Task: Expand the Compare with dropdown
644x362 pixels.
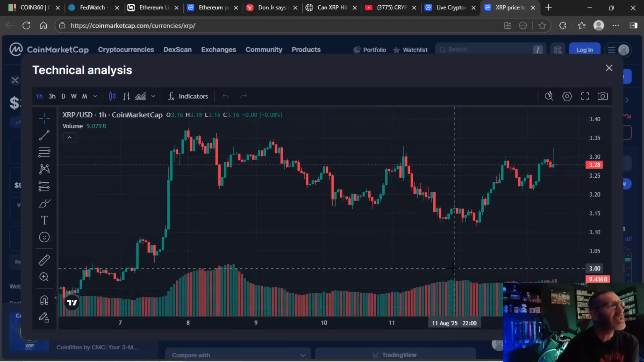Action: (x=238, y=355)
